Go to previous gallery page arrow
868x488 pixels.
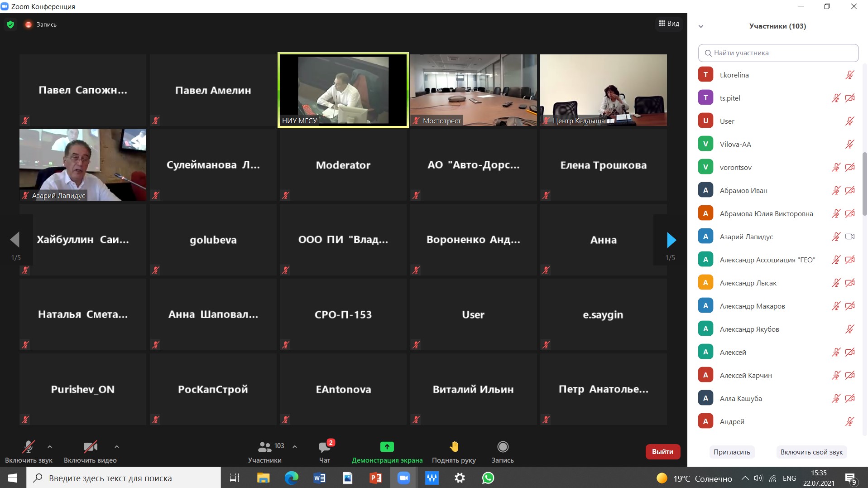coord(14,240)
